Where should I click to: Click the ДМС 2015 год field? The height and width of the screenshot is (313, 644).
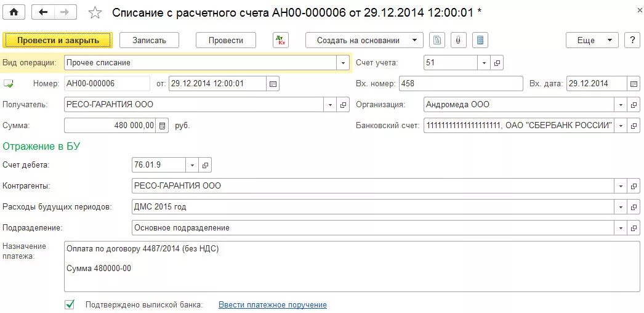pyautogui.click(x=373, y=206)
